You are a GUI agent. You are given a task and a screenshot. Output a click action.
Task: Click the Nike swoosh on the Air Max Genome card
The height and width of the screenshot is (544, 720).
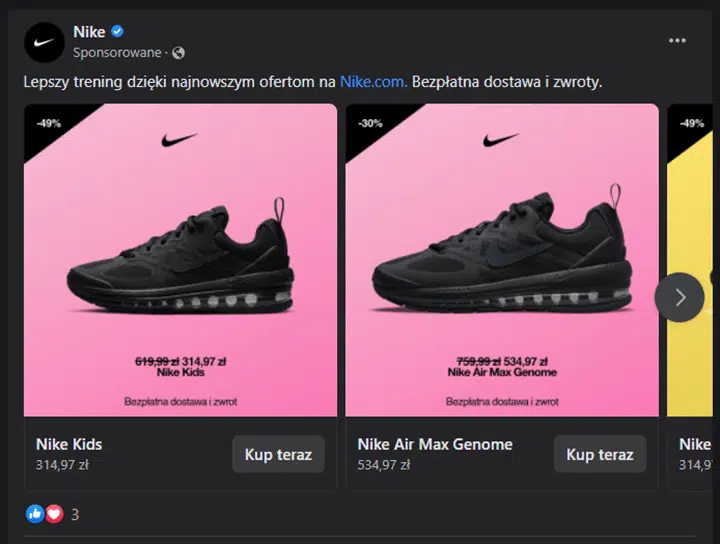(x=501, y=139)
